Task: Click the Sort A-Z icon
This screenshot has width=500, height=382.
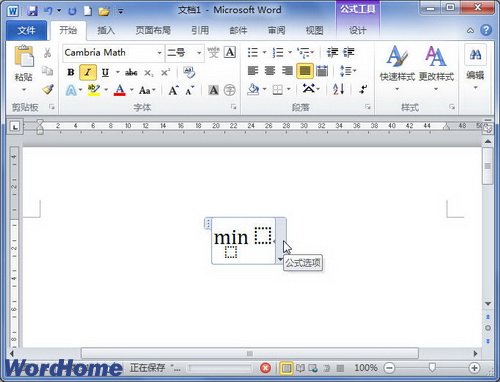Action: [338, 89]
